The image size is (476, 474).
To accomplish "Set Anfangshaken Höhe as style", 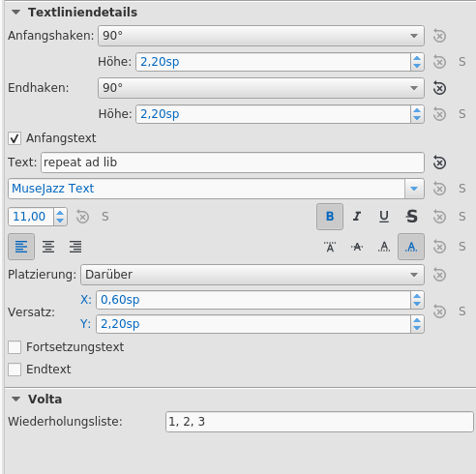I will pyautogui.click(x=461, y=62).
